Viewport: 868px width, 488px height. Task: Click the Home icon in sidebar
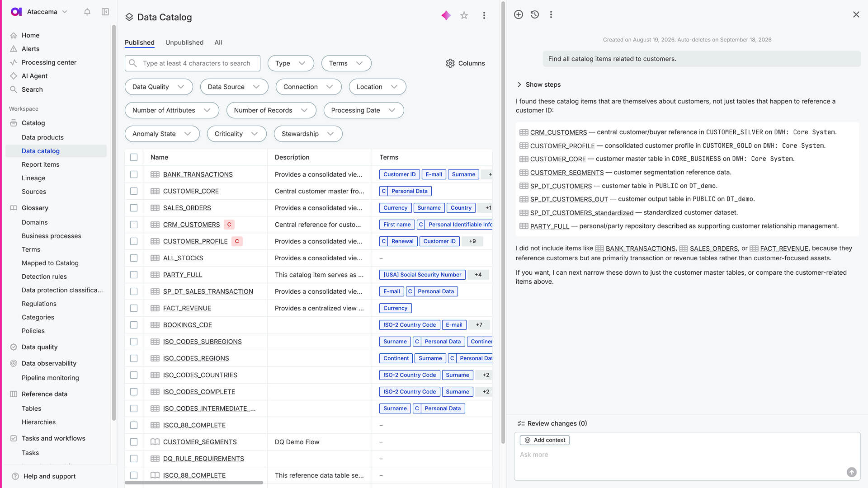14,35
